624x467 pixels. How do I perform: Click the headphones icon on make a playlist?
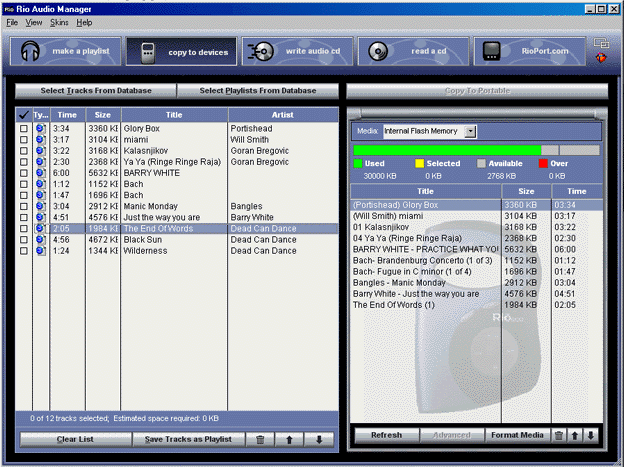click(x=30, y=51)
